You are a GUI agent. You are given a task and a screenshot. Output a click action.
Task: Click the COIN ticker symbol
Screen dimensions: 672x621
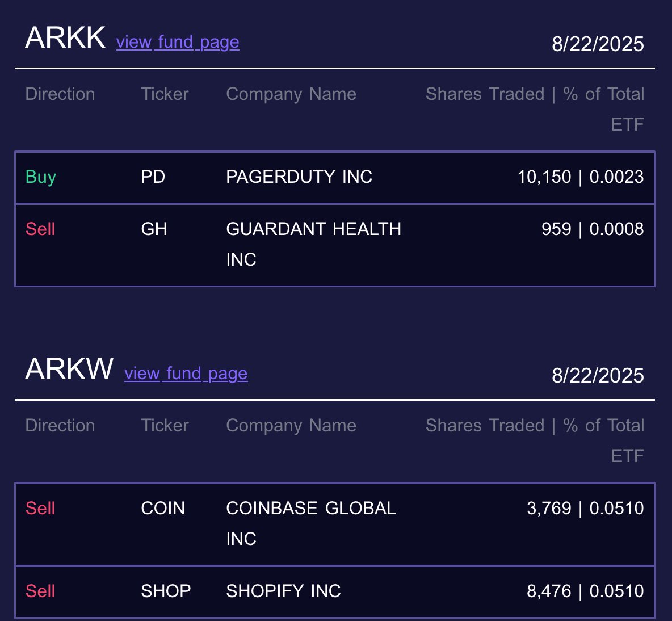pos(163,509)
